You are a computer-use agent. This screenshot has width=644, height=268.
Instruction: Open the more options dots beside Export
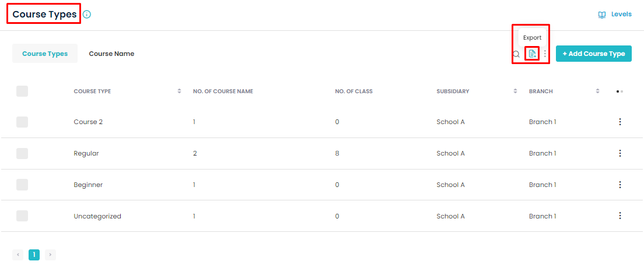tap(545, 54)
